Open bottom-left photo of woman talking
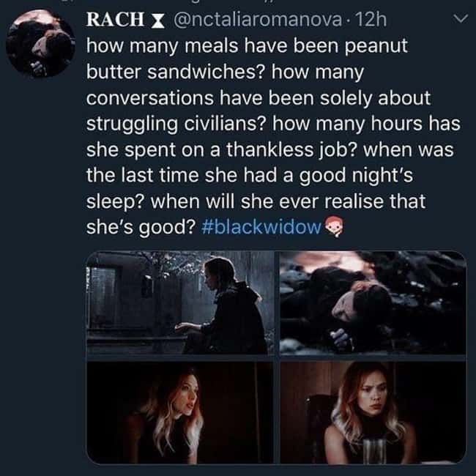Image resolution: width=476 pixels, height=476 pixels. (x=180, y=412)
